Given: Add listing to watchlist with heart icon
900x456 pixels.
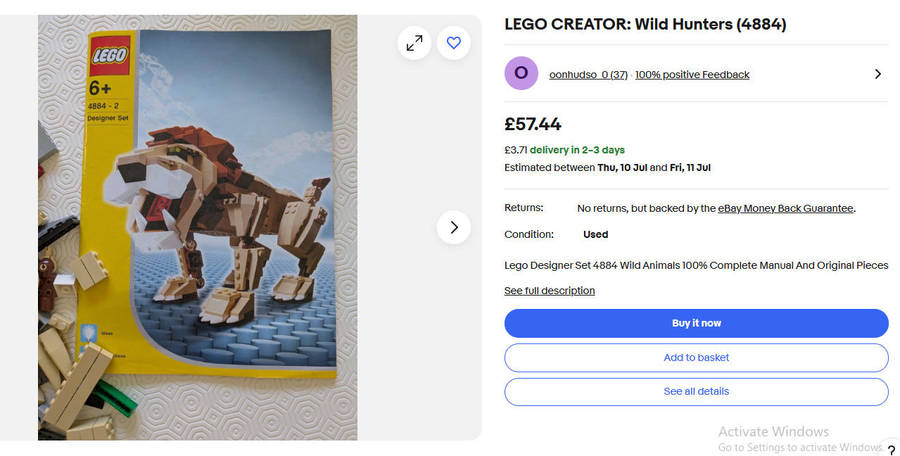Looking at the screenshot, I should [454, 43].
